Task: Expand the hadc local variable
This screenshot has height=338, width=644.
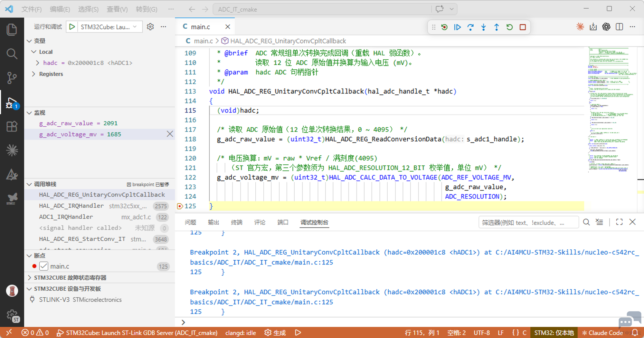Action: point(37,63)
